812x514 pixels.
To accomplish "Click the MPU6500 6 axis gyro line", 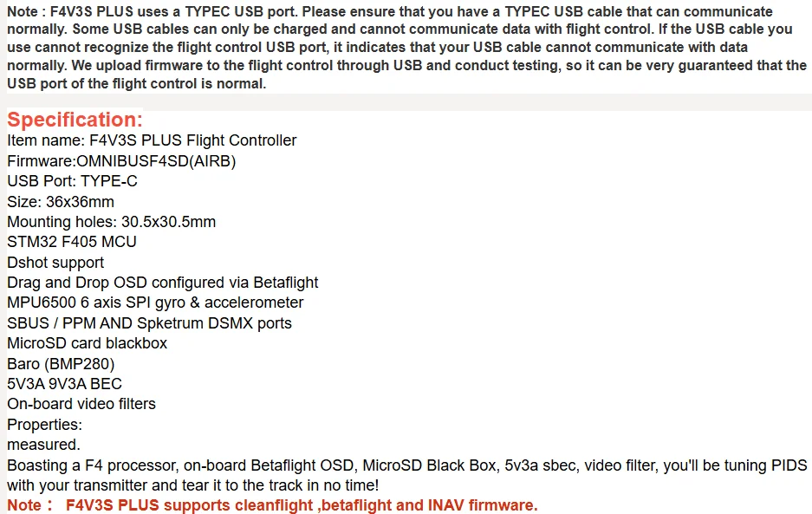I will coord(155,303).
